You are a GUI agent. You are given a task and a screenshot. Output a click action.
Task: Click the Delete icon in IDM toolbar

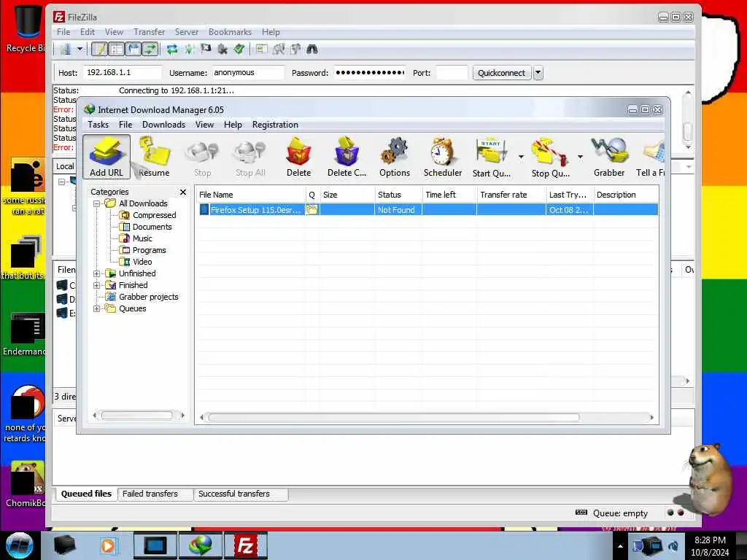point(298,157)
